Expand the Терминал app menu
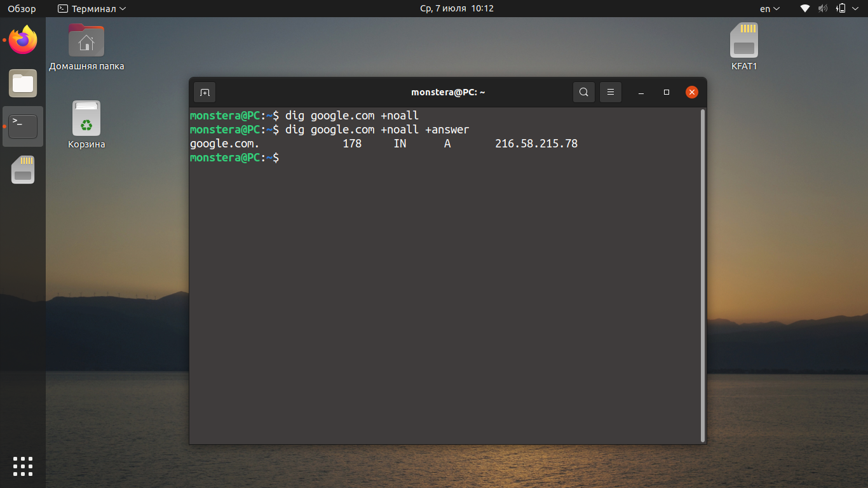Image resolution: width=868 pixels, height=488 pixels. [92, 9]
